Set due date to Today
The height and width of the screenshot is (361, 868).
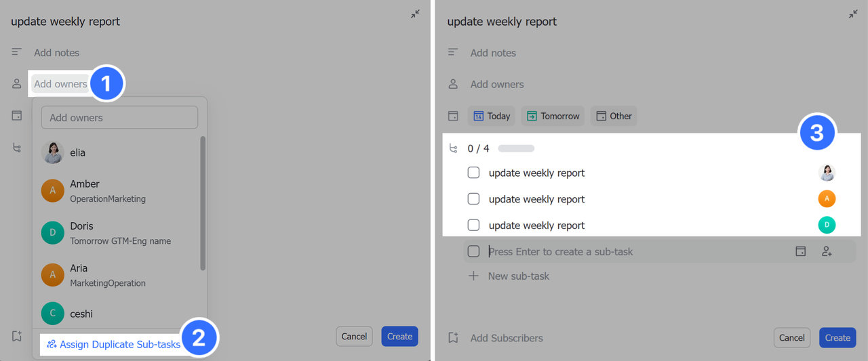tap(491, 116)
